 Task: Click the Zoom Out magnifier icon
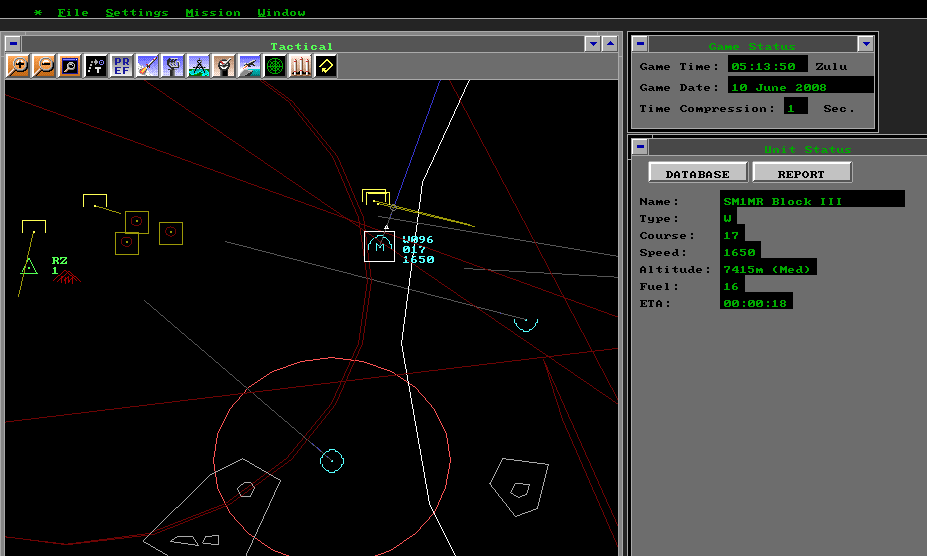click(x=44, y=66)
